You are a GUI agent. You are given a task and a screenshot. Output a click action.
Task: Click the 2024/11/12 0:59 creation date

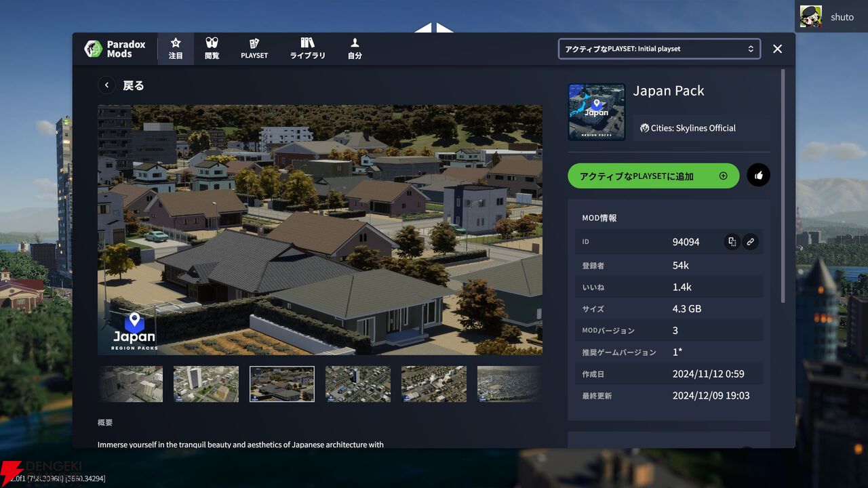click(708, 374)
